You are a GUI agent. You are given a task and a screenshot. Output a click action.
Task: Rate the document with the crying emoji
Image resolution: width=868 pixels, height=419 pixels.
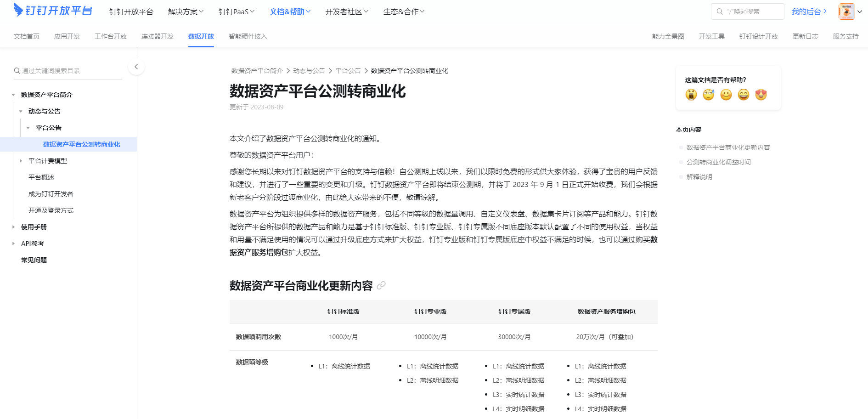point(691,95)
